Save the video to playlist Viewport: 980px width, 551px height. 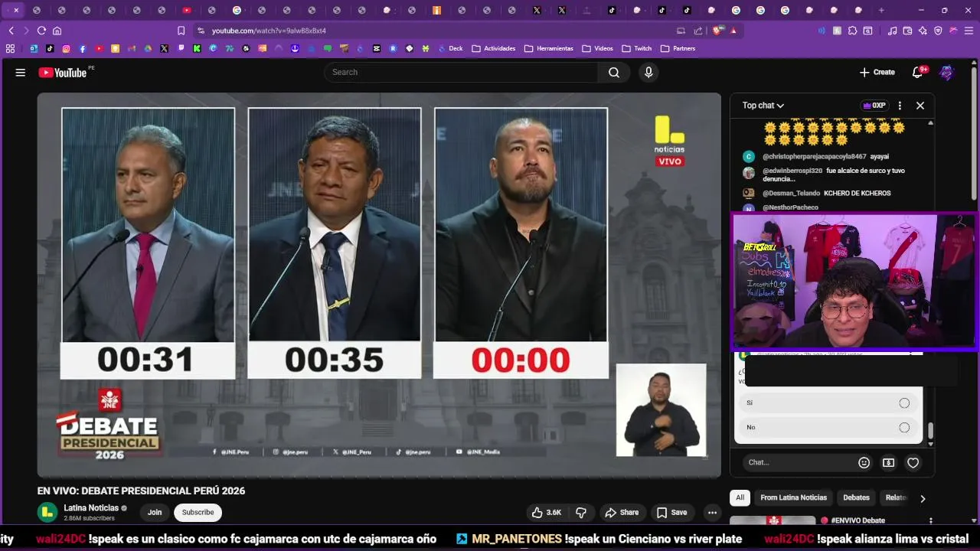[x=671, y=512]
